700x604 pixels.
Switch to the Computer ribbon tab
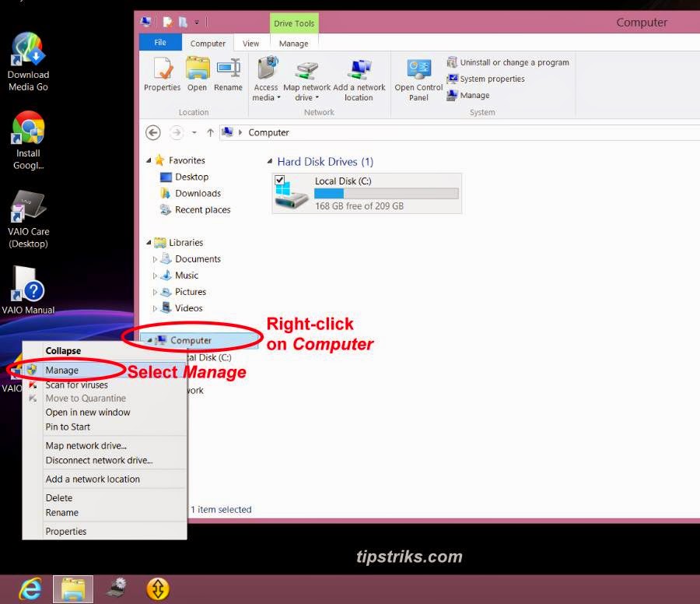tap(208, 44)
